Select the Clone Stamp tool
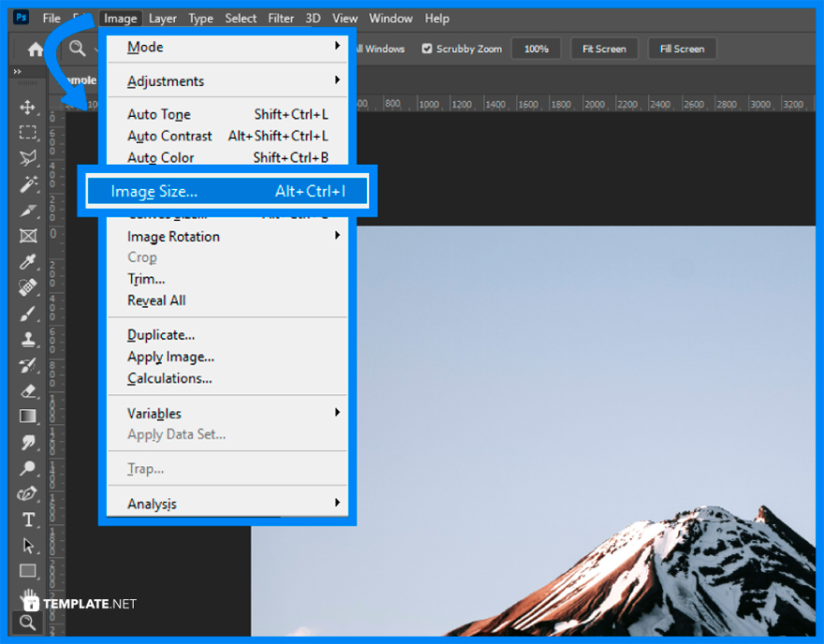824x644 pixels. pos(27,339)
